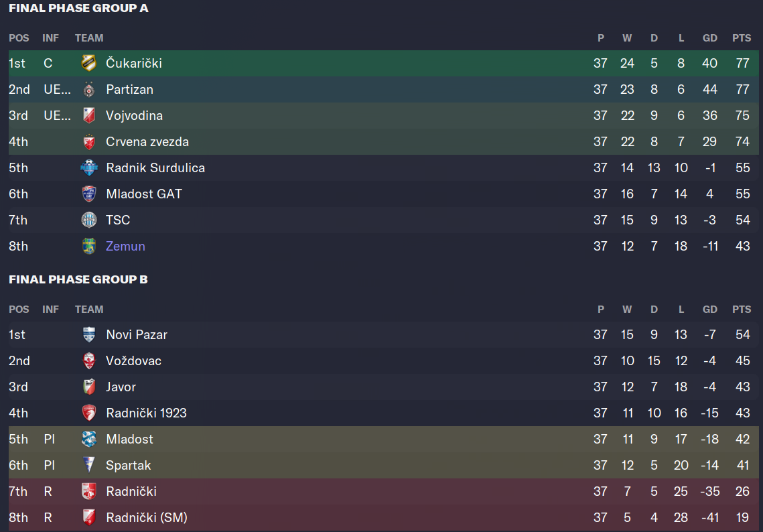Click the Partizan club badge
Image resolution: width=763 pixels, height=532 pixels.
[x=88, y=90]
